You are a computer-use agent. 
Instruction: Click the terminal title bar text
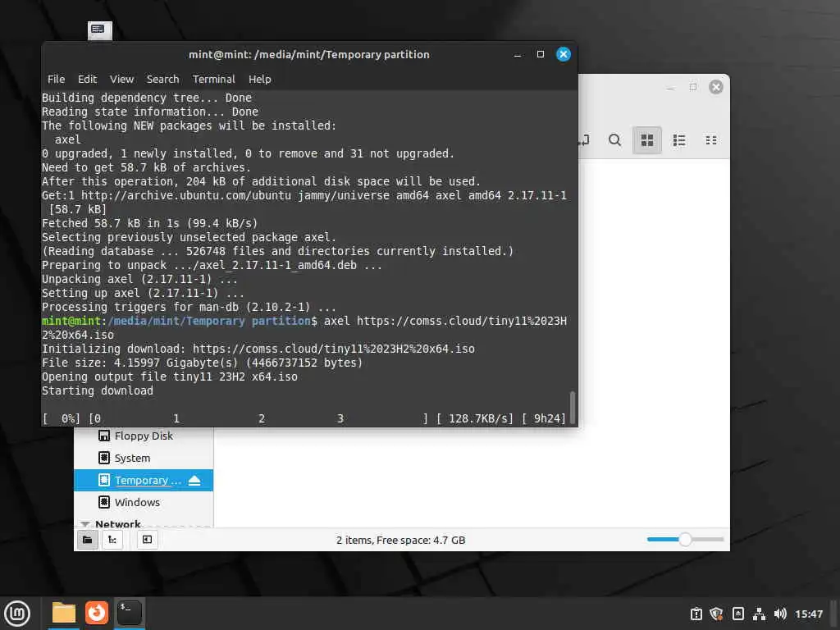[309, 55]
